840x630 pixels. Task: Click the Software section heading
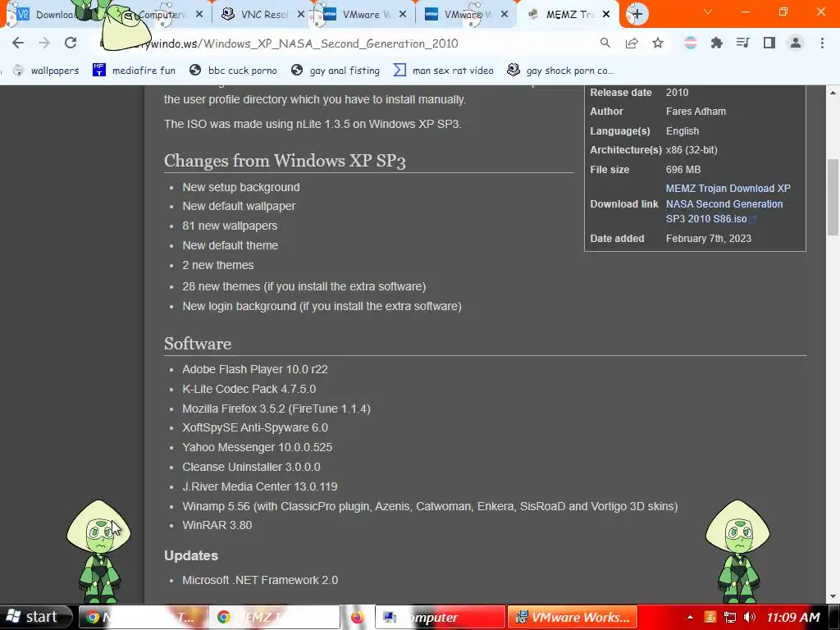point(198,344)
